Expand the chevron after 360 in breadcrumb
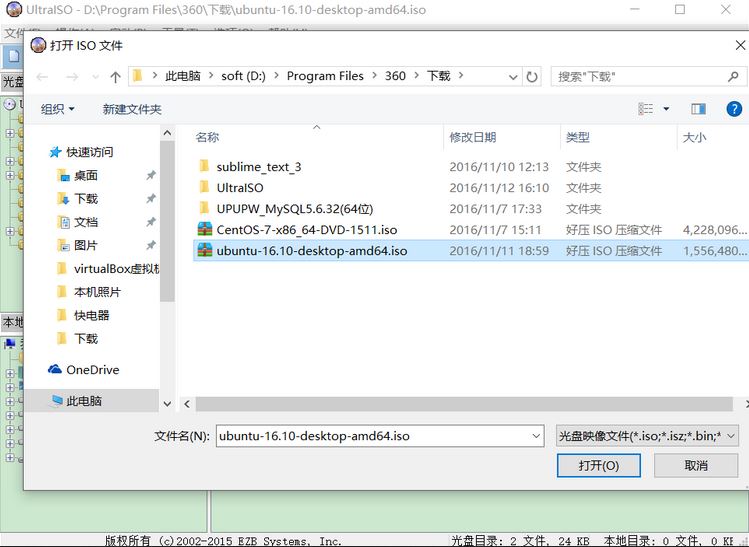The image size is (749, 547). click(x=417, y=76)
